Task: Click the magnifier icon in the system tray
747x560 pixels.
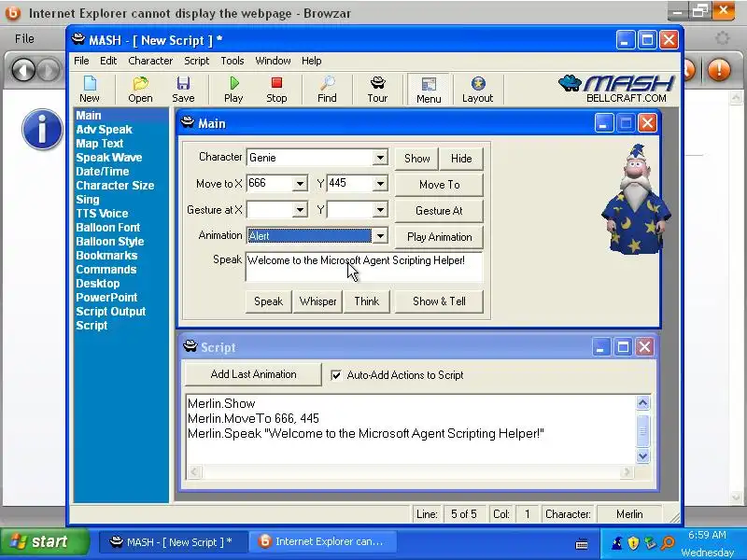Action: [668, 543]
